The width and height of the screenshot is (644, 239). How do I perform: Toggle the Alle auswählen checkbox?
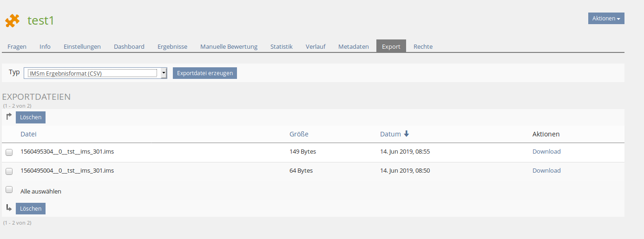coord(9,190)
